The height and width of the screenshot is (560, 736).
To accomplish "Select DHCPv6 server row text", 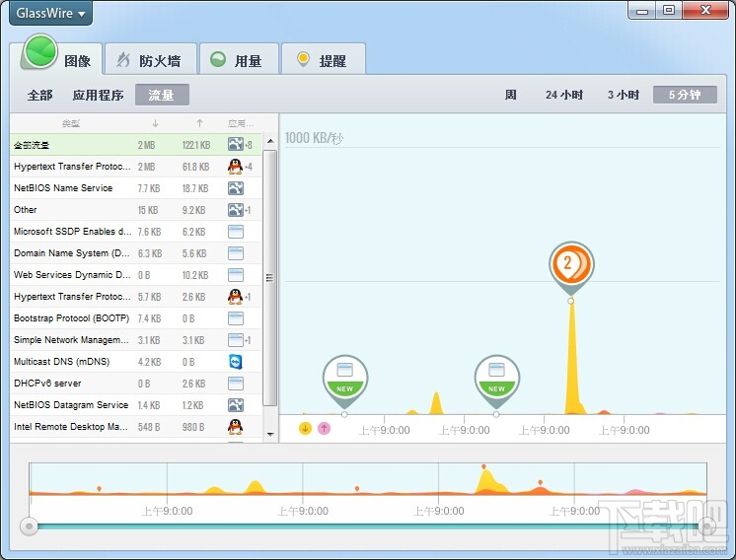I will click(x=47, y=384).
